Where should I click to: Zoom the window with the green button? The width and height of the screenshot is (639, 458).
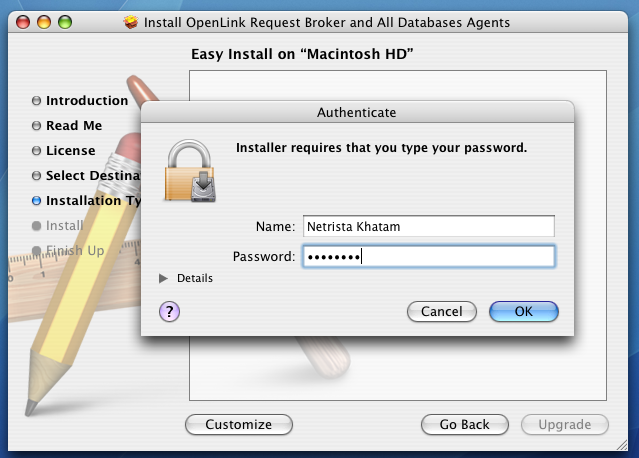66,21
